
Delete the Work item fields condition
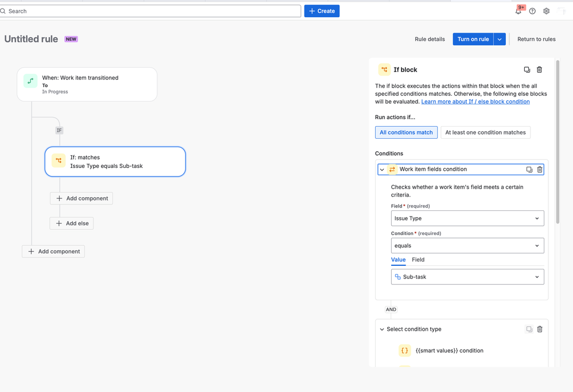click(x=540, y=170)
